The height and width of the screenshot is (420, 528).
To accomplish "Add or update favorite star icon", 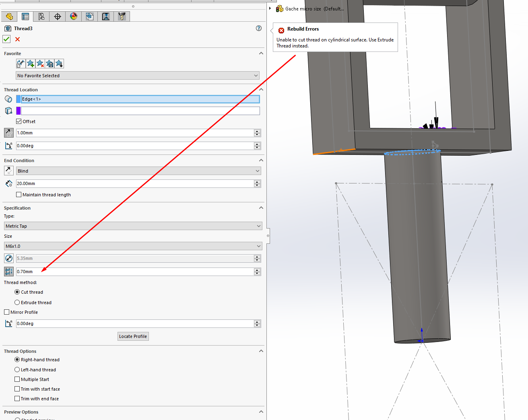I will tap(30, 64).
